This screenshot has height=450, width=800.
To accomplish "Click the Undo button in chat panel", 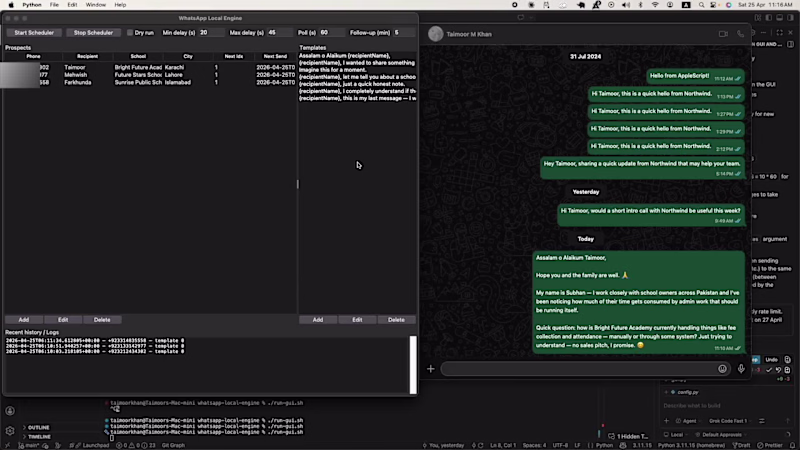I will pos(771,360).
